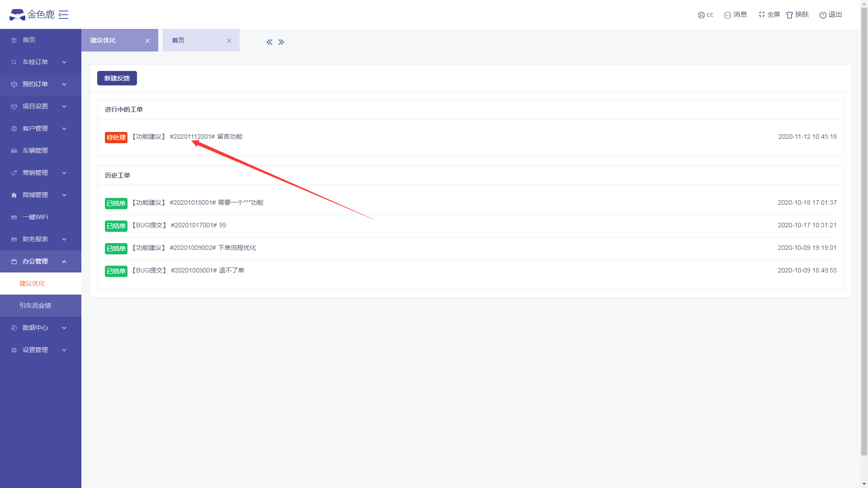Click 已结单 badge on the 退不了单 row
Screen dimensions: 868x488
click(116, 271)
